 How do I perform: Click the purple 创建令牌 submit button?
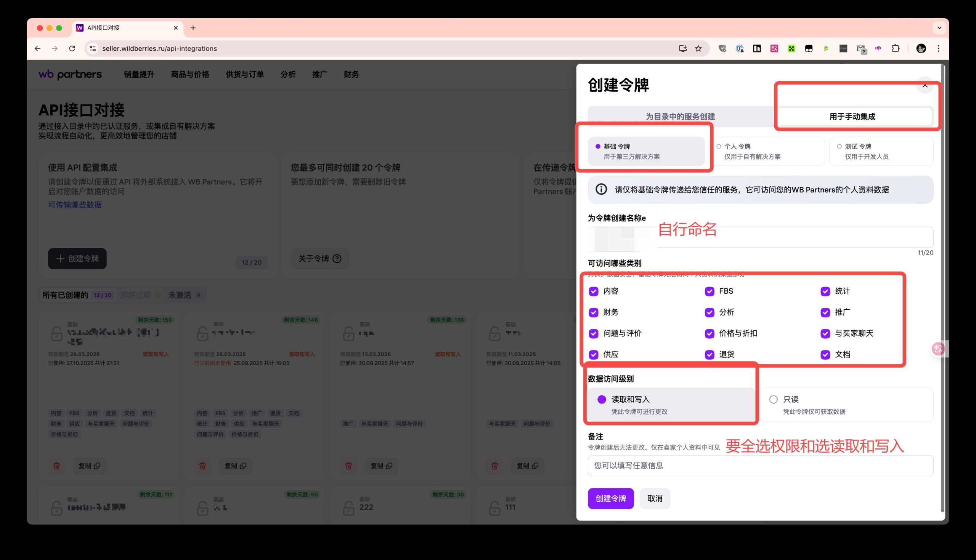[610, 498]
